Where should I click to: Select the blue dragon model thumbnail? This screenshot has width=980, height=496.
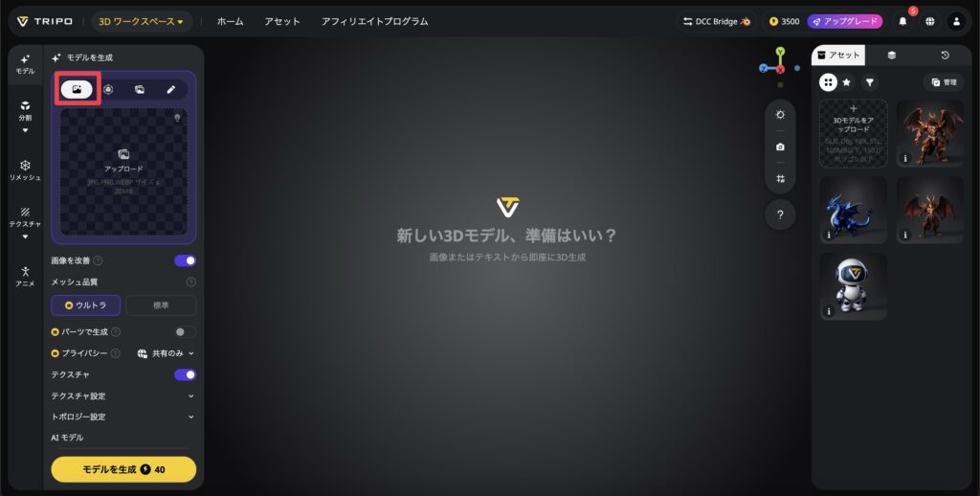854,209
